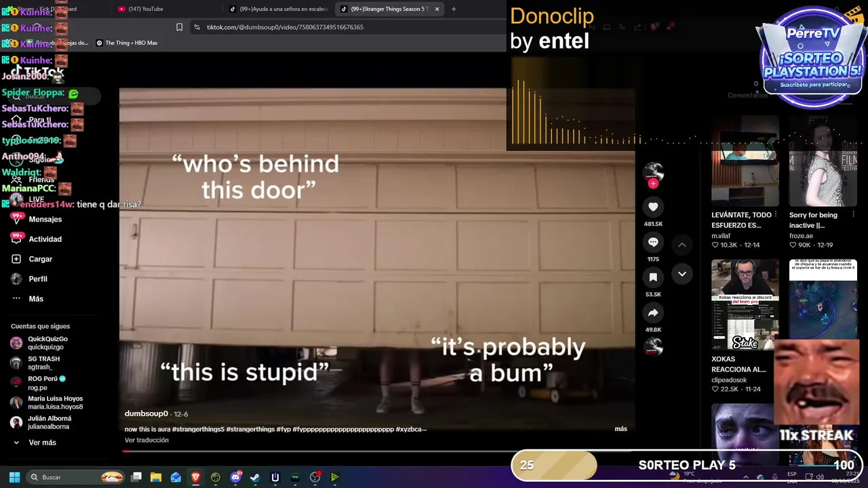
Task: Click 'Ver traducción' under the caption
Action: point(146,440)
